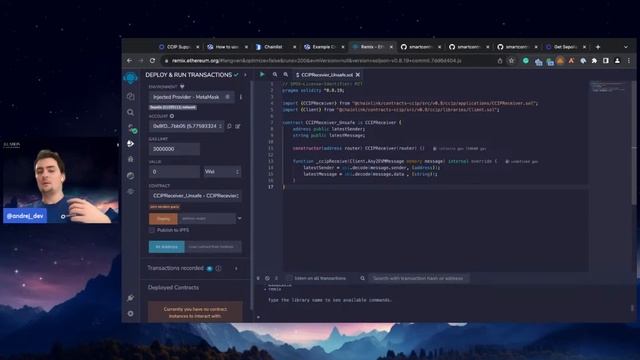
Task: Click the terminal search magnifier icon
Action: (x=362, y=278)
